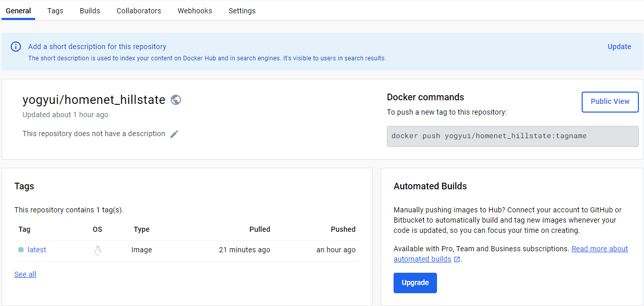Click the 'Image' type cell
644x306 pixels.
coord(142,250)
